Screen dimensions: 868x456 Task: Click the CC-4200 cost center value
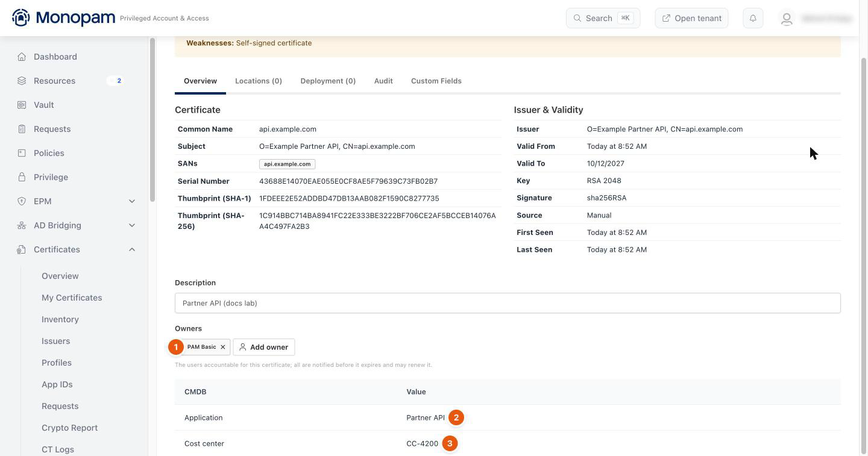pyautogui.click(x=423, y=443)
